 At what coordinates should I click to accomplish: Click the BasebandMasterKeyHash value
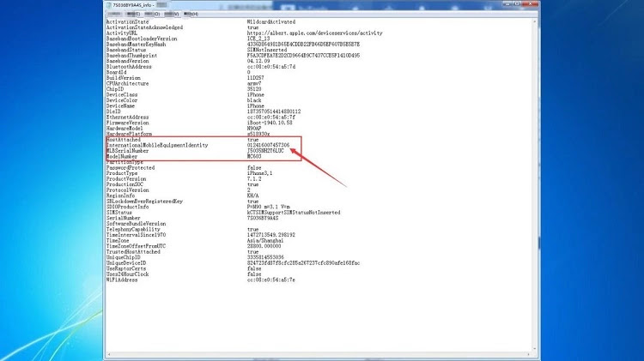click(303, 45)
